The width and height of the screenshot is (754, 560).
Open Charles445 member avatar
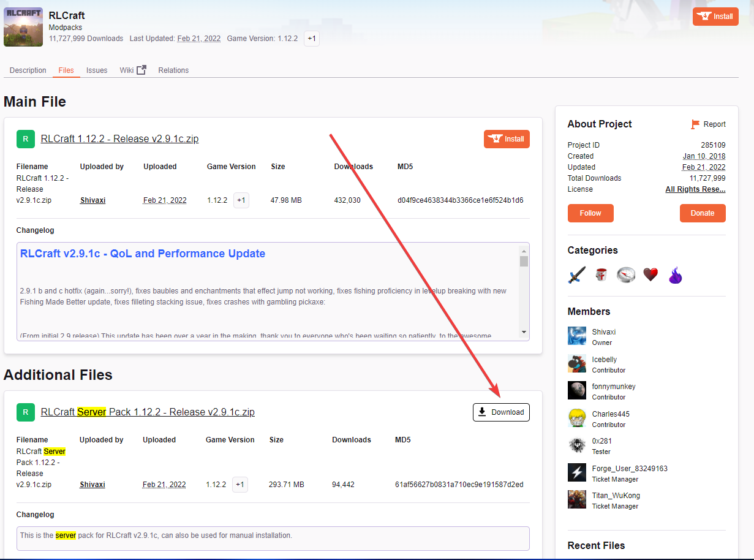[577, 418]
